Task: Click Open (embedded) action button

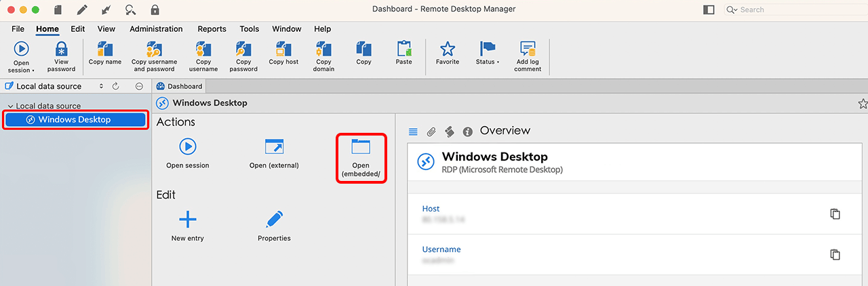Action: 361,157
